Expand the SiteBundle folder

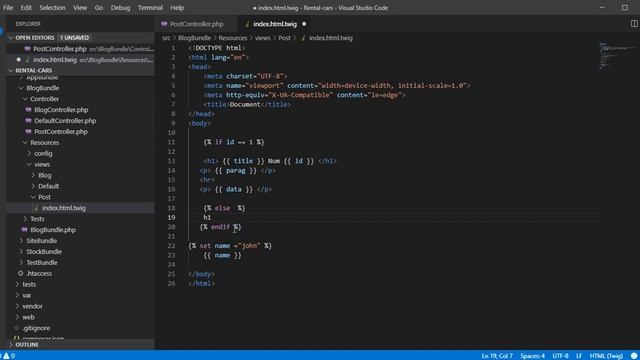(x=41, y=241)
